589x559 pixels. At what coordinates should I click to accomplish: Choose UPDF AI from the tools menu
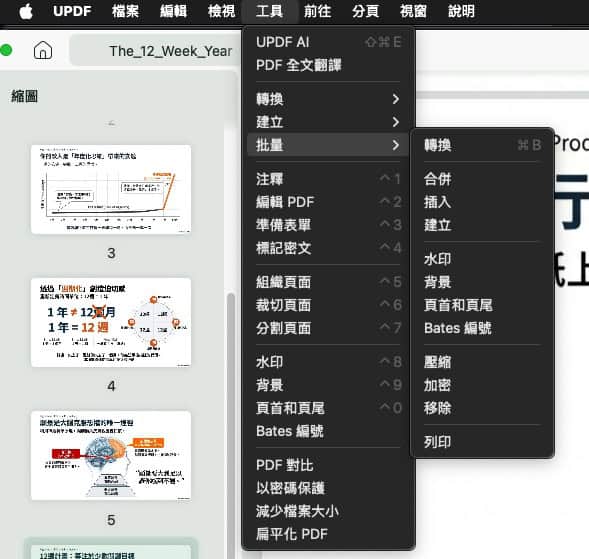click(x=328, y=42)
